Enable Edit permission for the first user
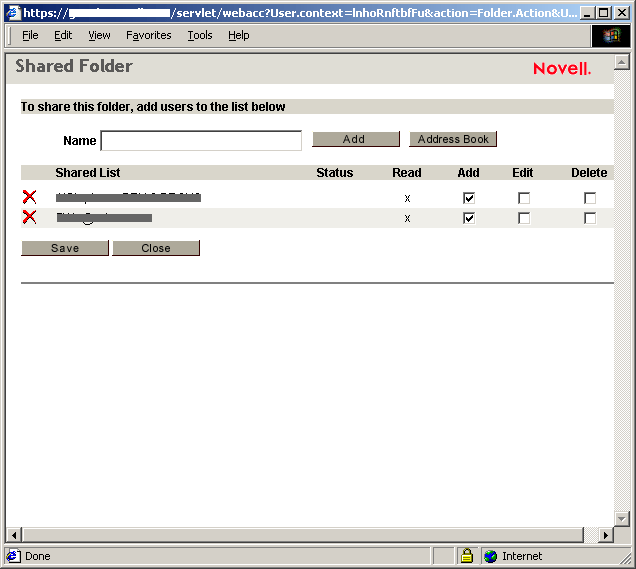 point(524,198)
